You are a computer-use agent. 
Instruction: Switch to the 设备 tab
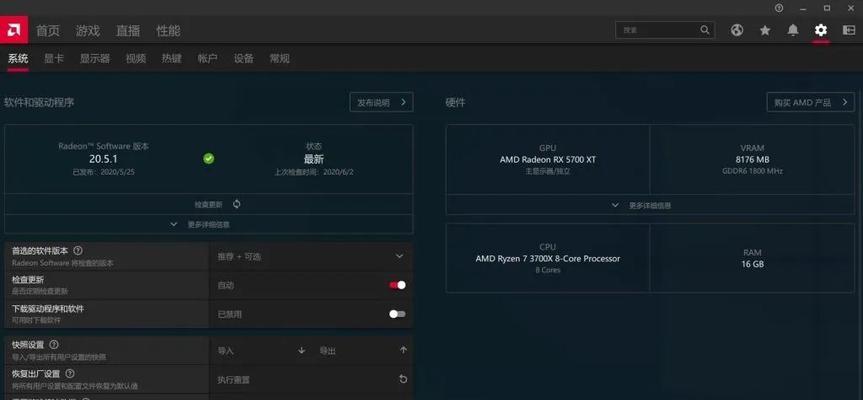click(244, 58)
